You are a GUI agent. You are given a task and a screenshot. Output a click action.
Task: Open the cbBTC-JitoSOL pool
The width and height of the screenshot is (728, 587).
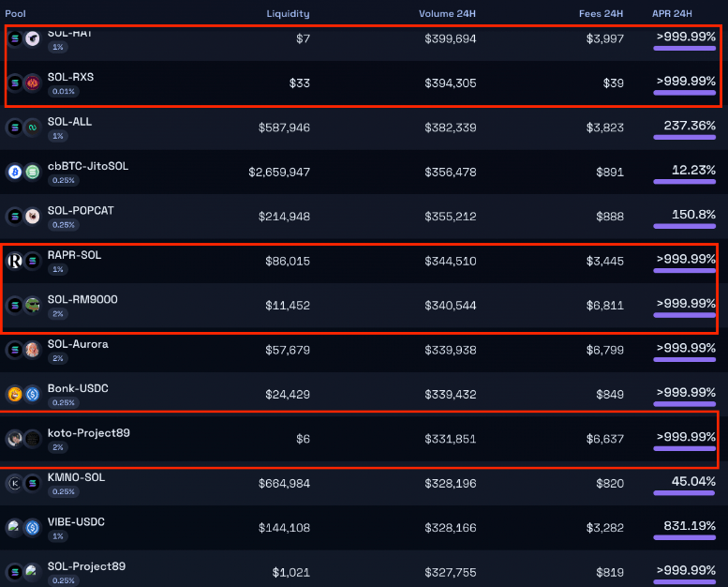click(x=364, y=172)
